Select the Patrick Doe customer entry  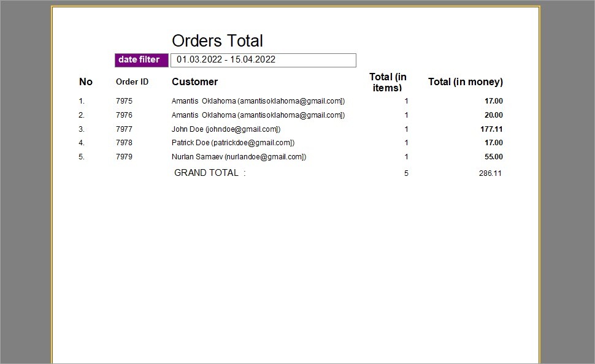(x=232, y=143)
